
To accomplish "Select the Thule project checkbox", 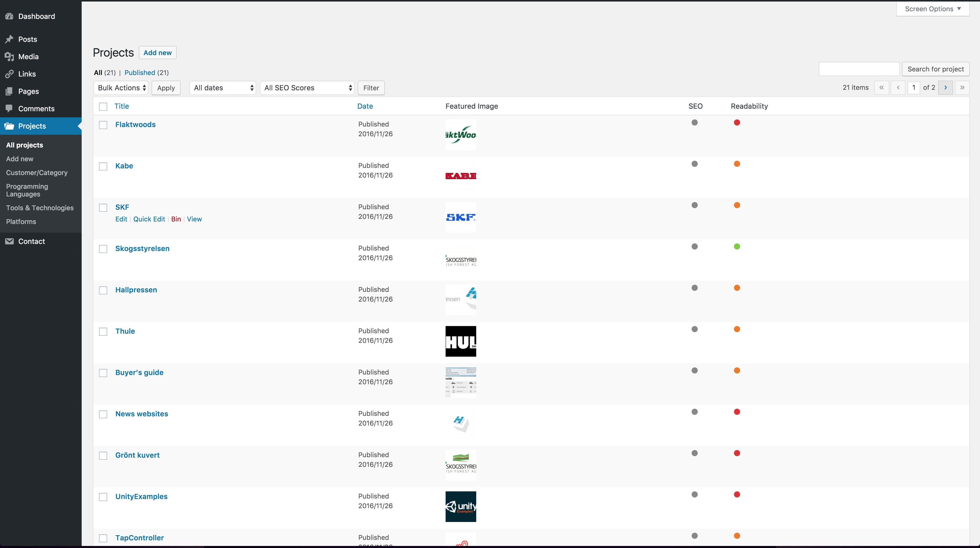I will coord(103,332).
